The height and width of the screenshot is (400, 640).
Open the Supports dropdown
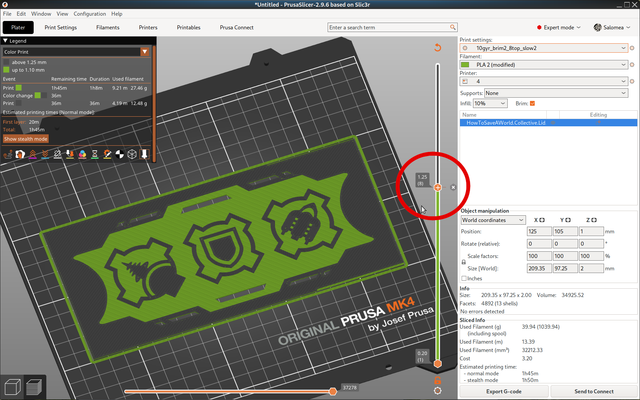(x=556, y=93)
